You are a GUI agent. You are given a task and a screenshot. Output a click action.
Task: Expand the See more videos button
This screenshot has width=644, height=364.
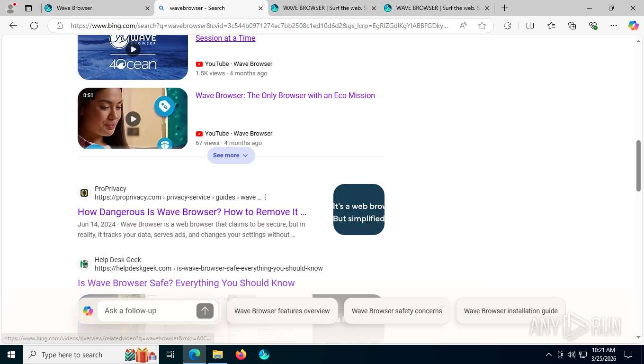[x=231, y=155]
